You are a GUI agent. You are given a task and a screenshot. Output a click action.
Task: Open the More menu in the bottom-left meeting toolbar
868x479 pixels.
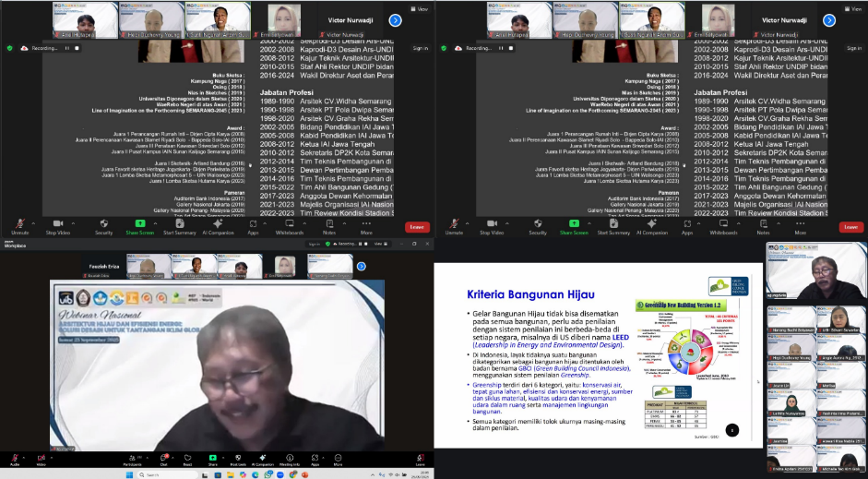pos(339,458)
